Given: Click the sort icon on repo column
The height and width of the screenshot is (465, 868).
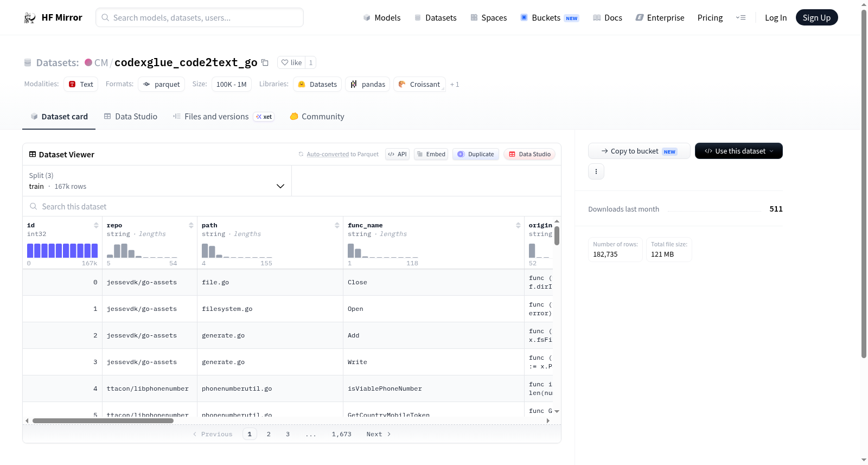Looking at the screenshot, I should pos(191,225).
